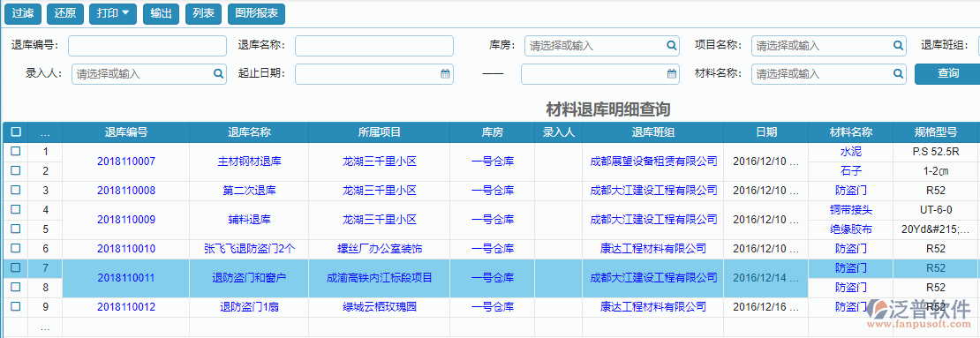Open the 主材钢材退库 link
The height and width of the screenshot is (338, 980).
point(249,161)
